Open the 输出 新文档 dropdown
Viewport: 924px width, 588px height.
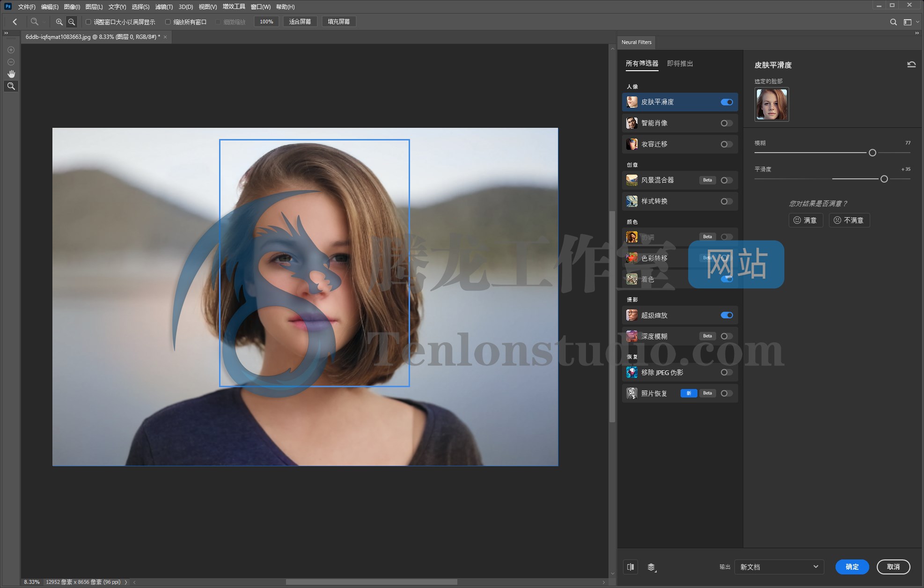779,567
